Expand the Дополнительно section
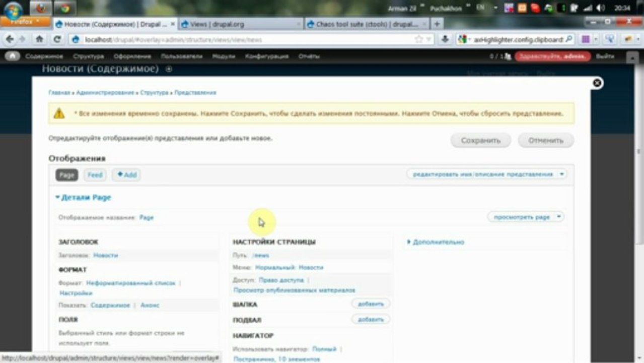 [x=436, y=242]
